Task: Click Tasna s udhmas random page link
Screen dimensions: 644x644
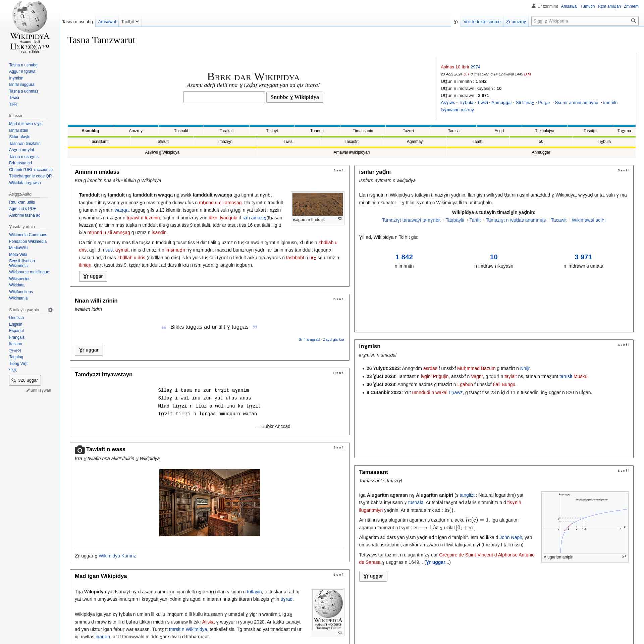Action: 24,91
